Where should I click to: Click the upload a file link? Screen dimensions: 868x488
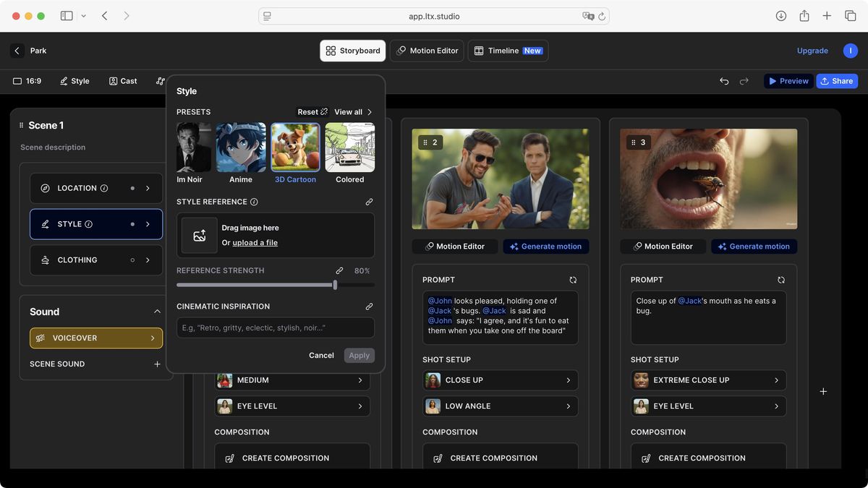coord(255,243)
